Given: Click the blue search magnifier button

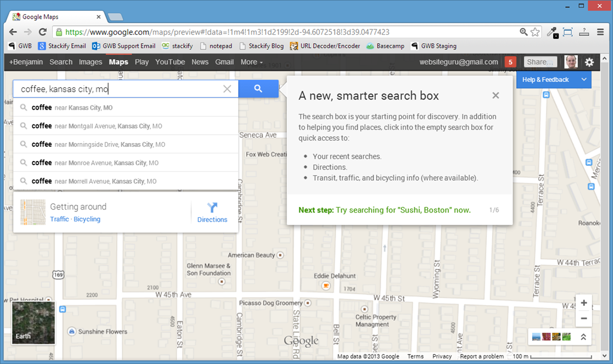Looking at the screenshot, I should coord(258,89).
